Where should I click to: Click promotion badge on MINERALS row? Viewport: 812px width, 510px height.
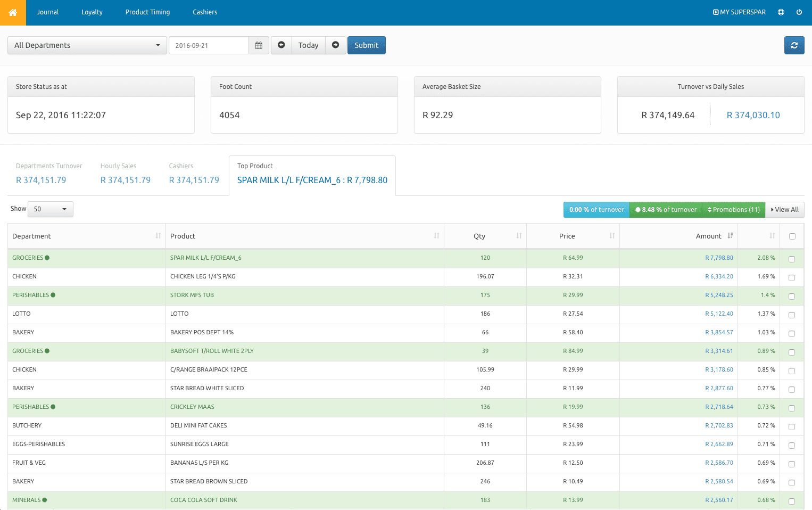pos(45,500)
